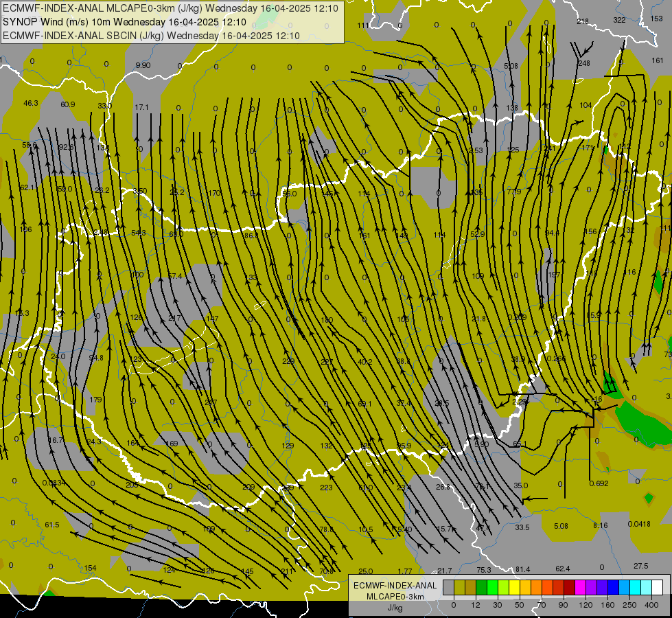This screenshot has height=618, width=672.
Task: Click the map value 62.4
Action: [562, 569]
